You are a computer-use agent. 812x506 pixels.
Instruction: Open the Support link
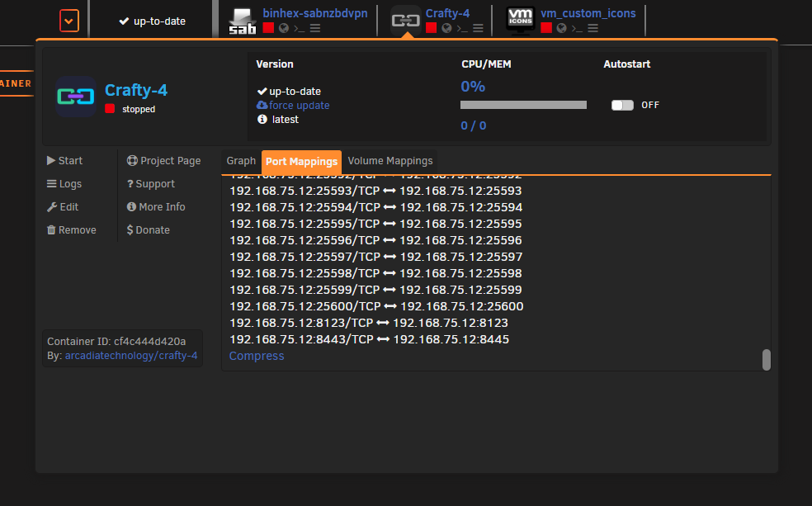pyautogui.click(x=151, y=184)
